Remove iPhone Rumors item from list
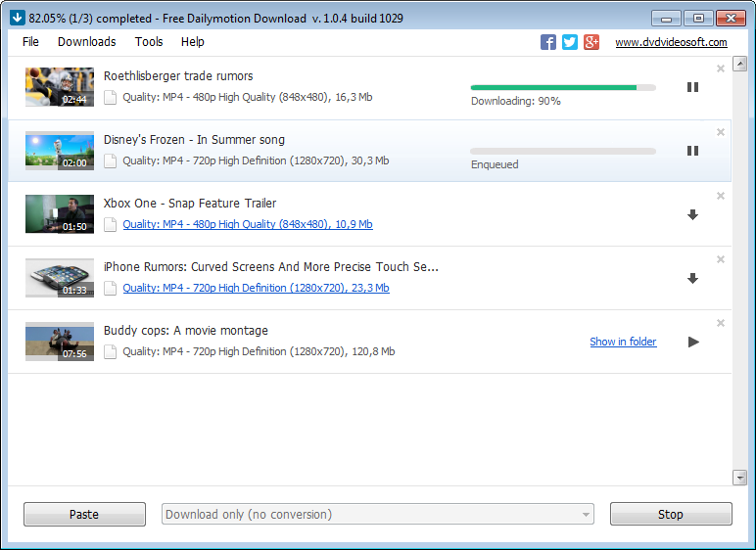Screen dimensions: 756x550 click(721, 259)
